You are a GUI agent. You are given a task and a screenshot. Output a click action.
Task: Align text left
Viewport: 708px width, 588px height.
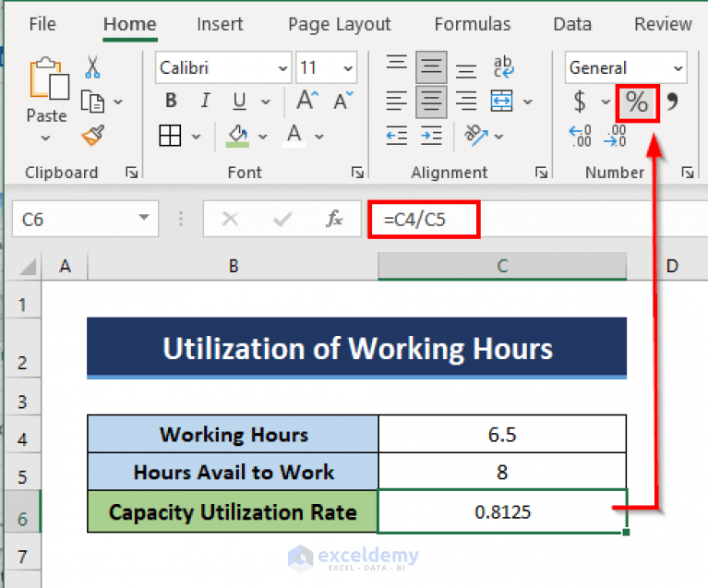click(x=396, y=101)
